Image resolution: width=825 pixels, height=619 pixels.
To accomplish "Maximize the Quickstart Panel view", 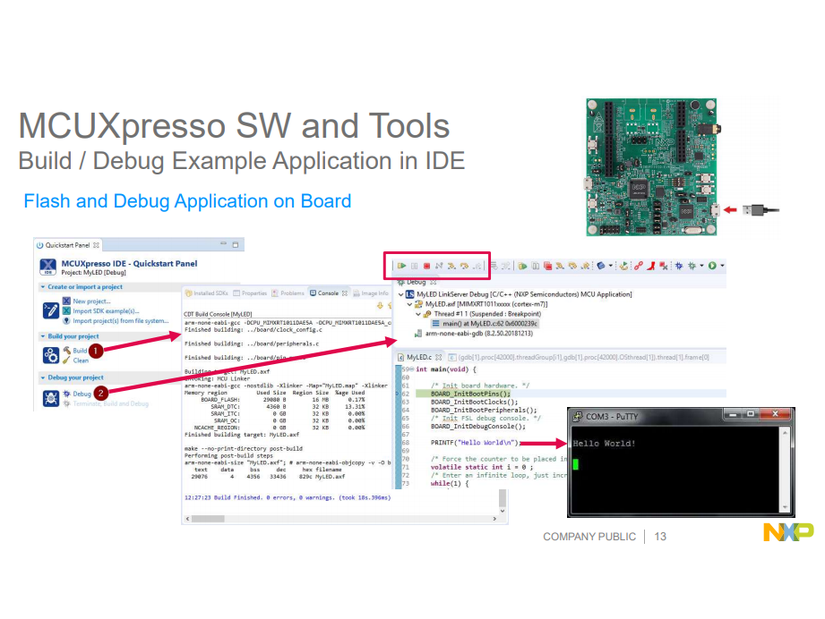I will tap(235, 244).
